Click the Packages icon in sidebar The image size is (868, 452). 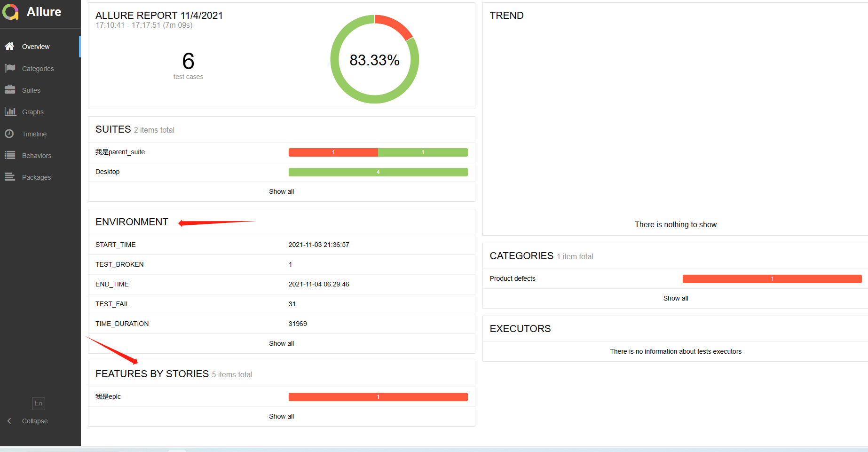(x=10, y=177)
